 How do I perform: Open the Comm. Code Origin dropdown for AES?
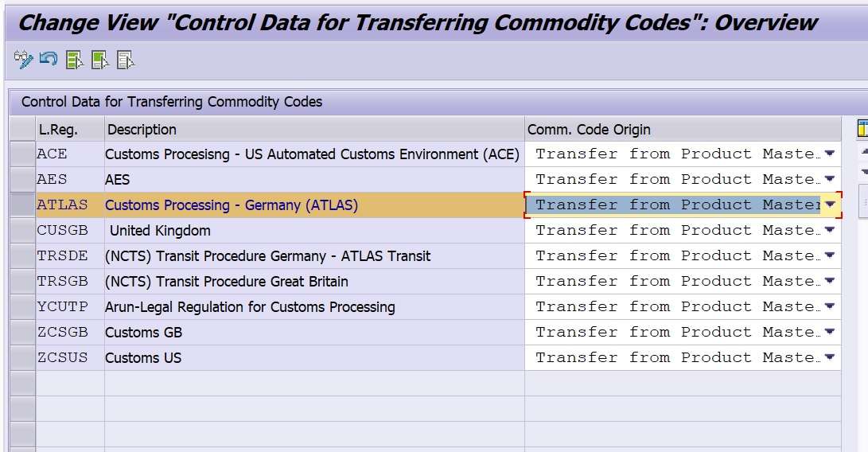pyautogui.click(x=829, y=179)
